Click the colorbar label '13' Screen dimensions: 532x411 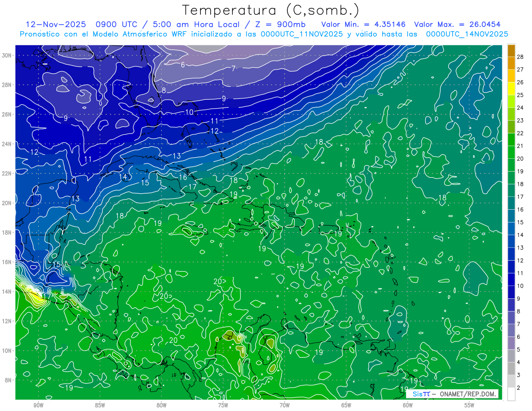click(x=520, y=247)
